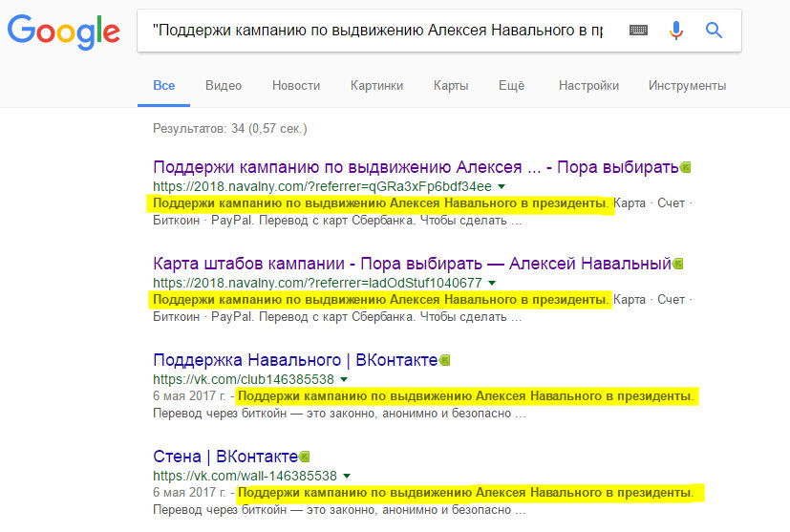The height and width of the screenshot is (532, 790).
Task: Click '6 мая 2017 г.' under wall-146385538 result
Action: pyautogui.click(x=189, y=492)
